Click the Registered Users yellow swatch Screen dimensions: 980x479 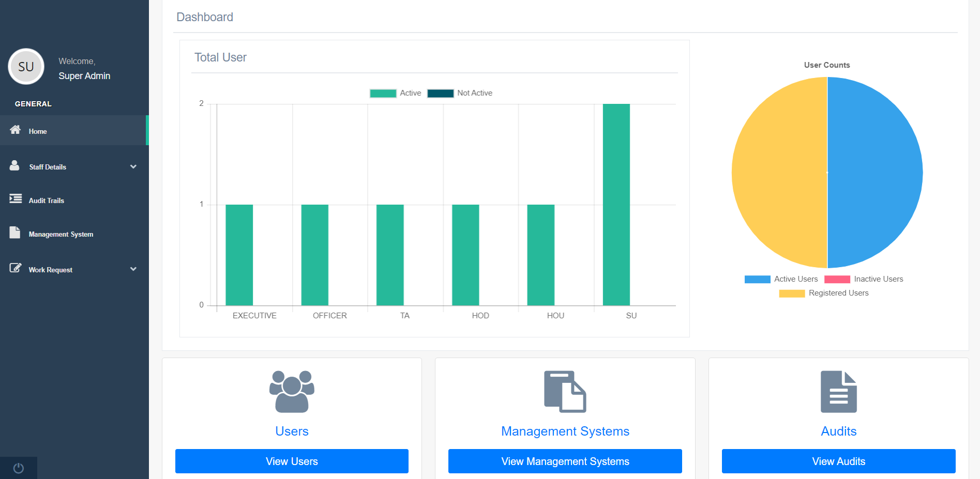(x=792, y=293)
